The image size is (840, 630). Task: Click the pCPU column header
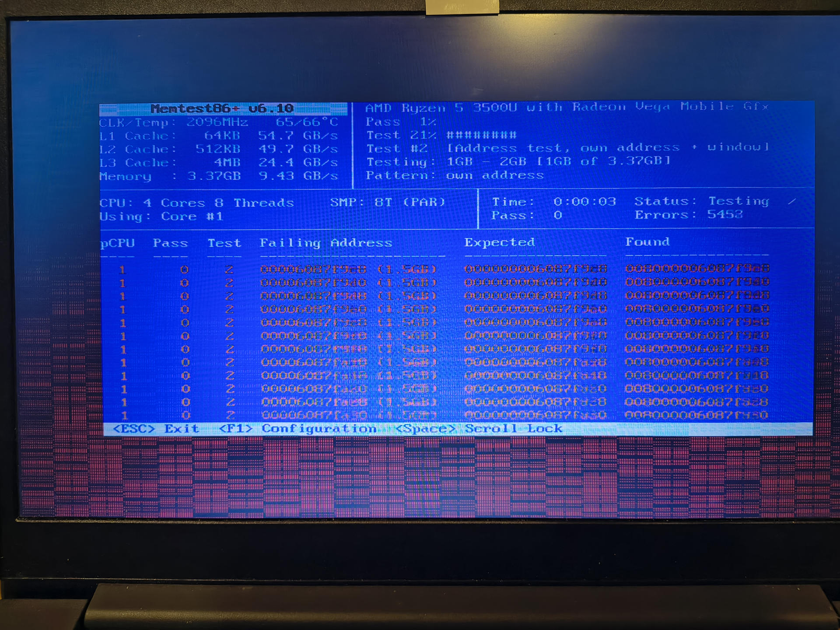(117, 244)
